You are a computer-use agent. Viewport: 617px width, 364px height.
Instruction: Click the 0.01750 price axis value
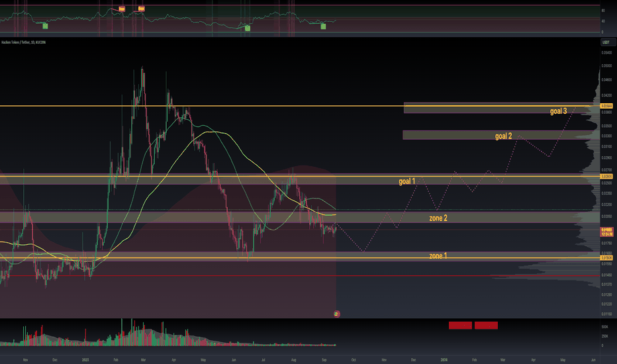point(606,243)
